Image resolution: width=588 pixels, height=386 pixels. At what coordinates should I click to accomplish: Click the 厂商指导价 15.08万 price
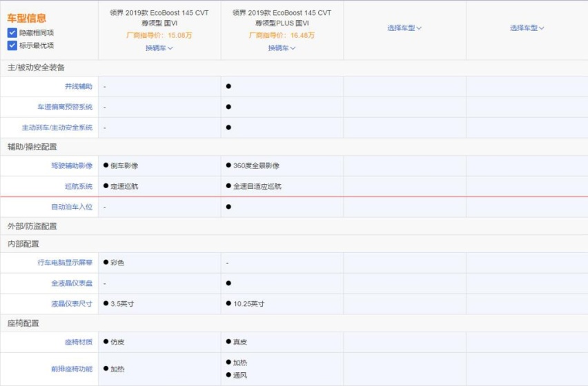pos(159,36)
